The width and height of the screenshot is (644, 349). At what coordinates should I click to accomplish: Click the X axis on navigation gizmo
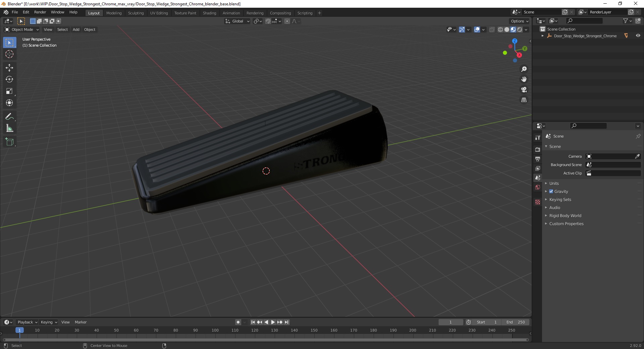[519, 55]
